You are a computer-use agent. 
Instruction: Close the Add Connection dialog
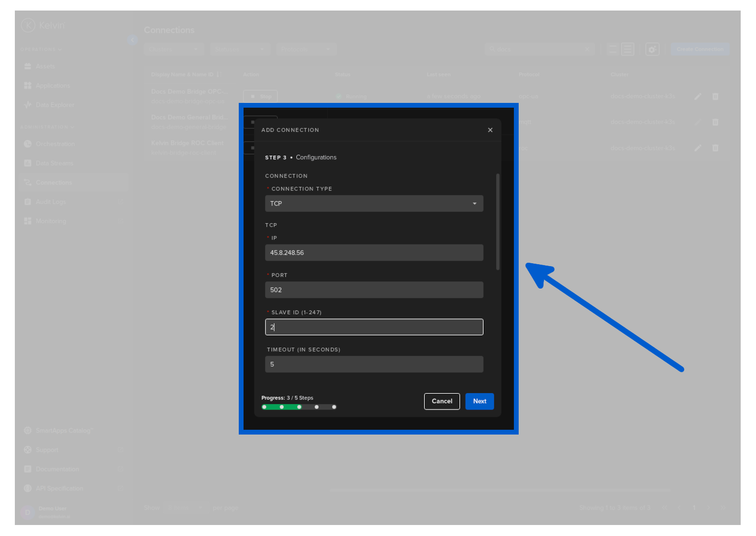tap(490, 130)
